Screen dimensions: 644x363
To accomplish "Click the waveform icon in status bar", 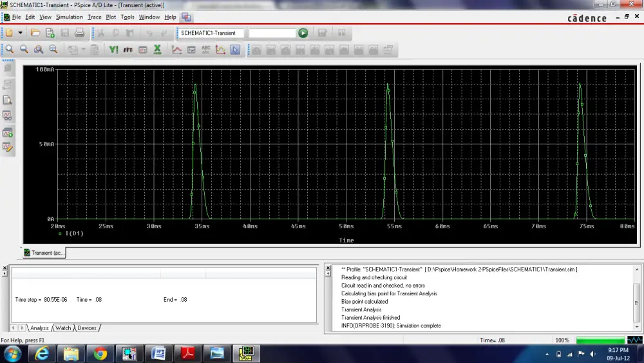I will (635, 340).
